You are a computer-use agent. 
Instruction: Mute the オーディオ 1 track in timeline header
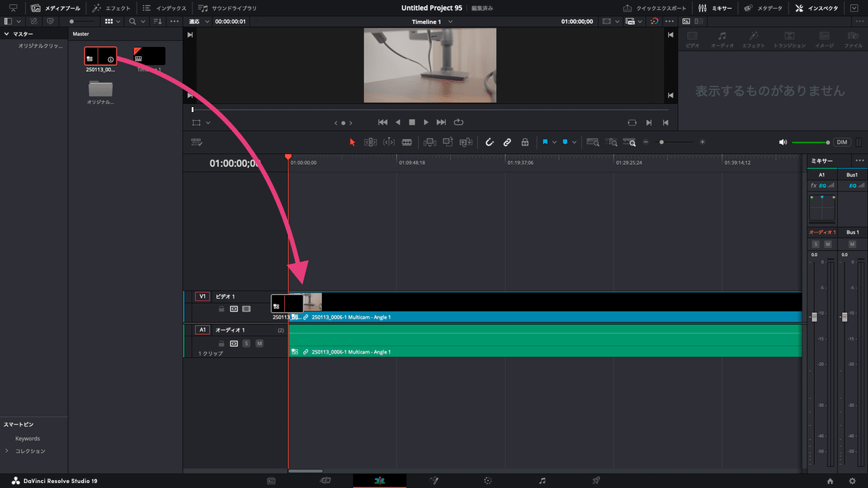point(259,343)
